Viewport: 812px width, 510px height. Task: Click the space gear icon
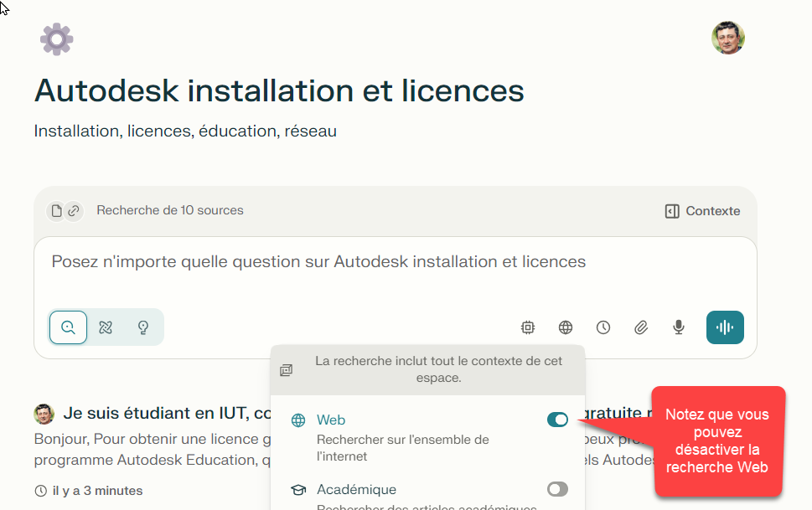pos(56,39)
